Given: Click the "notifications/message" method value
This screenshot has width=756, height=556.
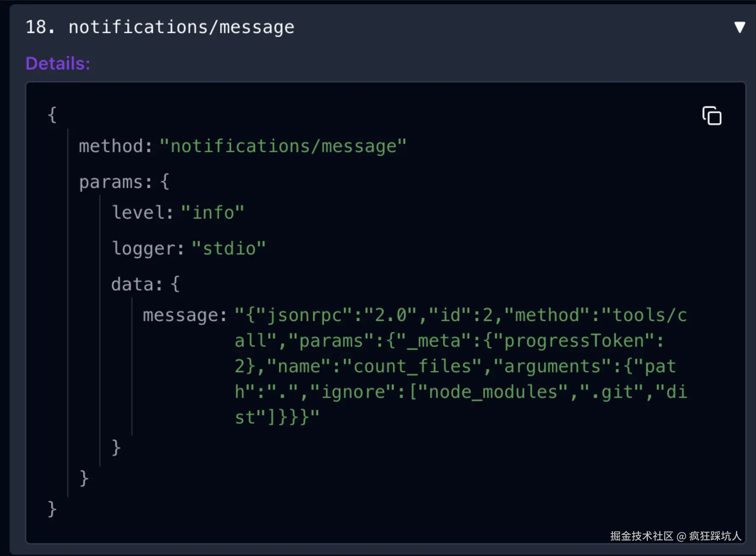Looking at the screenshot, I should click(283, 146).
